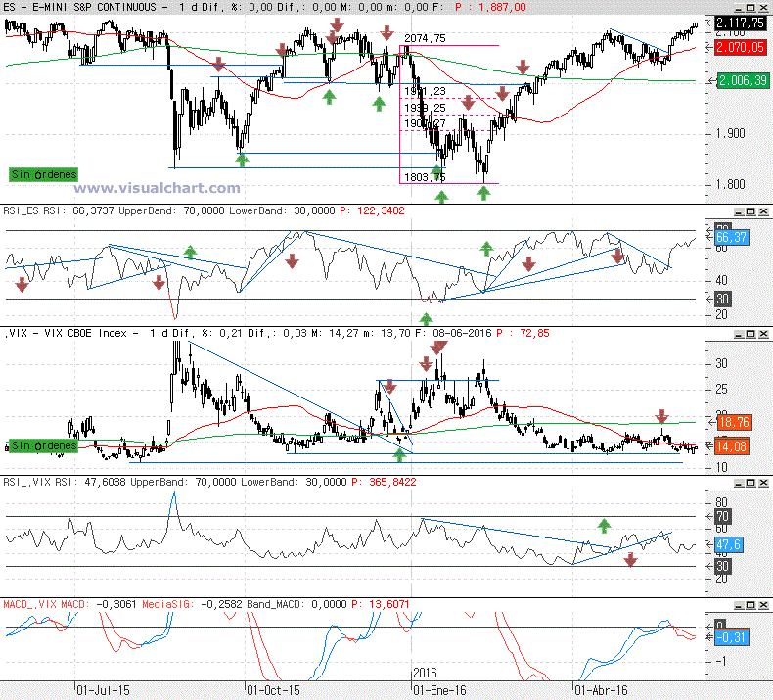Viewport: 773px width, 700px height.
Task: Click the 2074,75 Fibonacci high label
Action: pyautogui.click(x=425, y=38)
